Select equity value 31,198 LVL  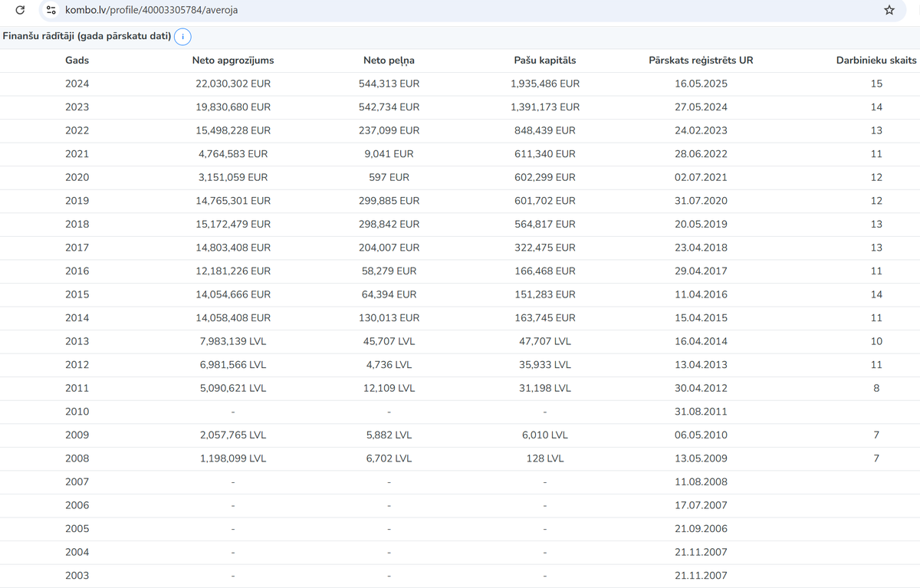click(x=545, y=389)
